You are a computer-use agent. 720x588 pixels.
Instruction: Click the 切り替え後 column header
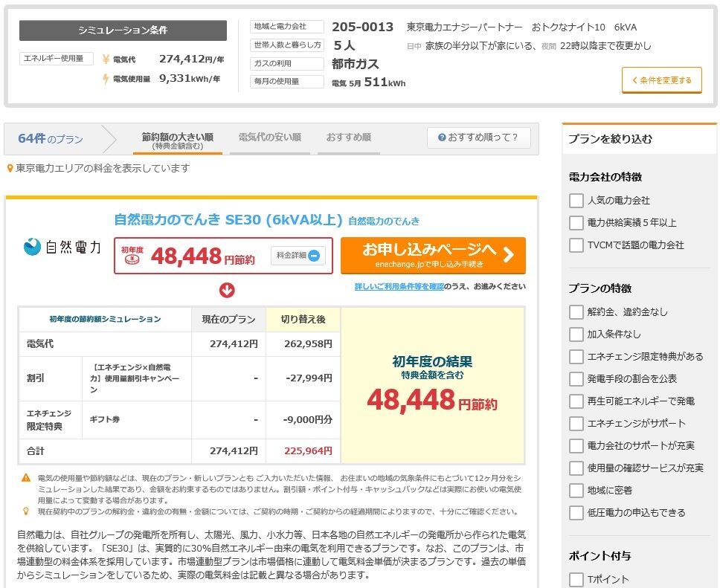coord(303,320)
